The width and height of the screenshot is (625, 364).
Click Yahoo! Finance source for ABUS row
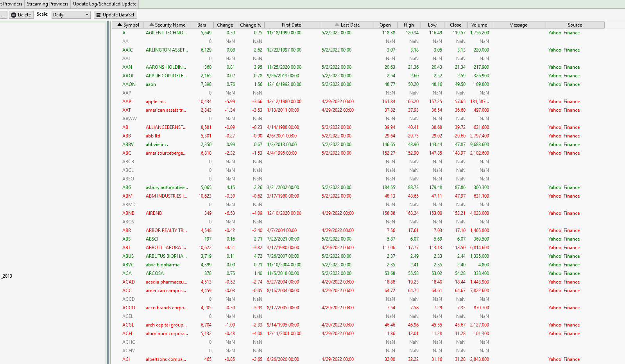pos(564,256)
